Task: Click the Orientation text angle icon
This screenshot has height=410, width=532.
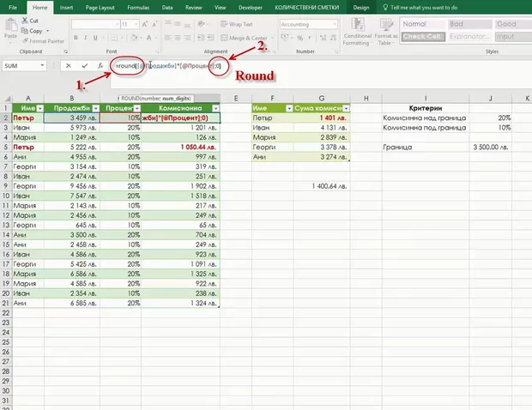Action: point(201,24)
